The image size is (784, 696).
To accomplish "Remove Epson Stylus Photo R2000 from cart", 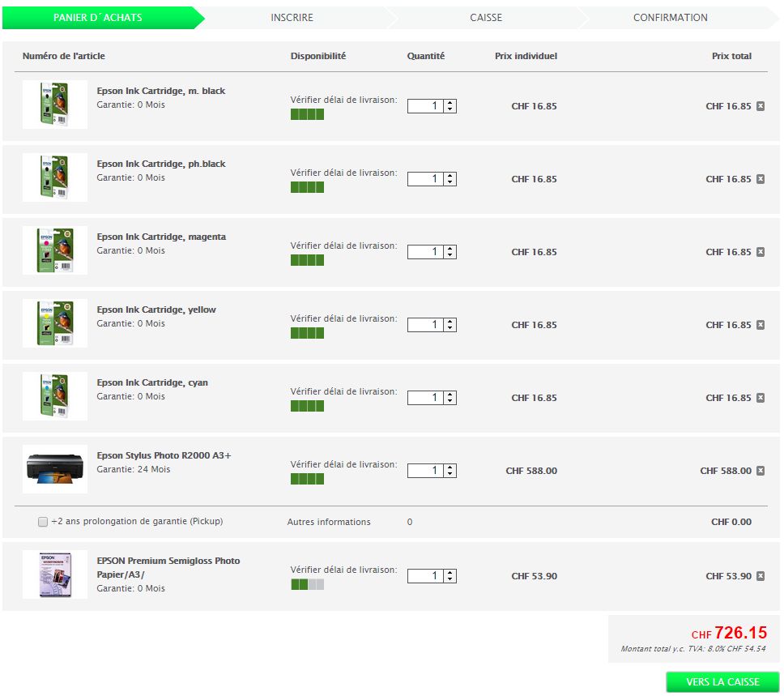I will pos(761,470).
